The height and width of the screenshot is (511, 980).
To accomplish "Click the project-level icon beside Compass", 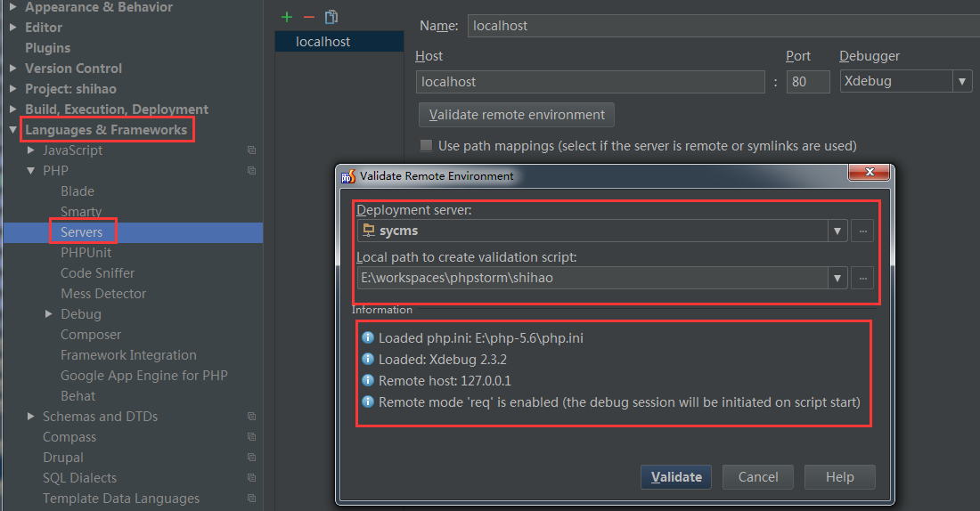I will [x=251, y=436].
